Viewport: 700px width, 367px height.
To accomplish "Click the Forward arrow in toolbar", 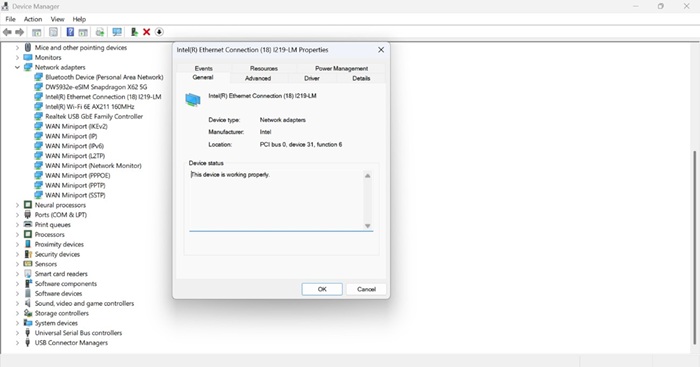I will coord(20,32).
